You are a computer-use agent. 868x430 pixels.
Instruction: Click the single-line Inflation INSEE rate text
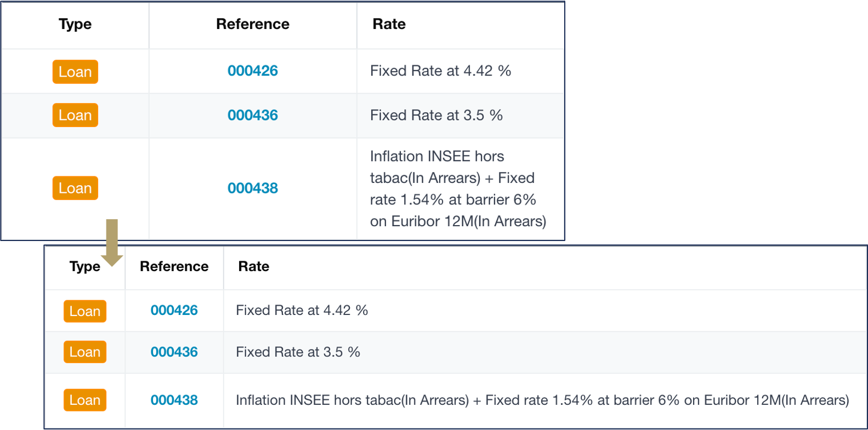tap(542, 400)
